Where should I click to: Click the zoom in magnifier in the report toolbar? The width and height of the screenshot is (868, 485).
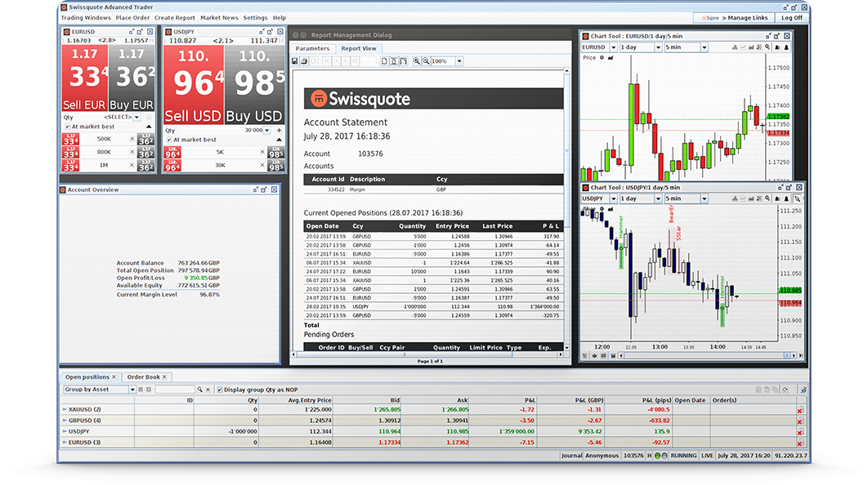click(416, 61)
